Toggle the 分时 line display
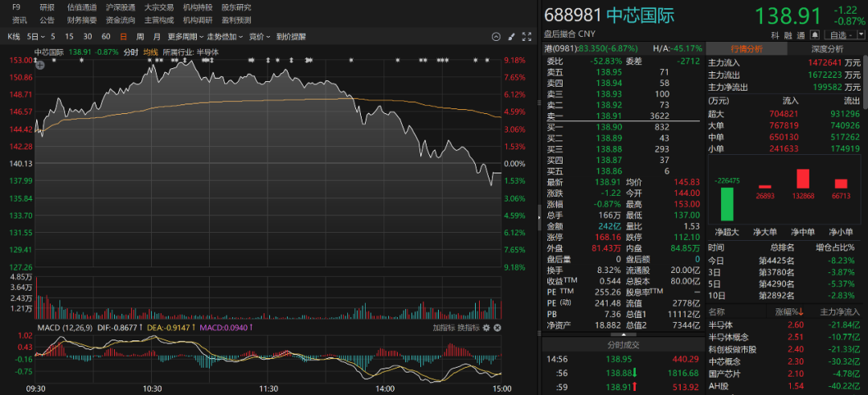This screenshot has height=395, width=868. (x=131, y=52)
